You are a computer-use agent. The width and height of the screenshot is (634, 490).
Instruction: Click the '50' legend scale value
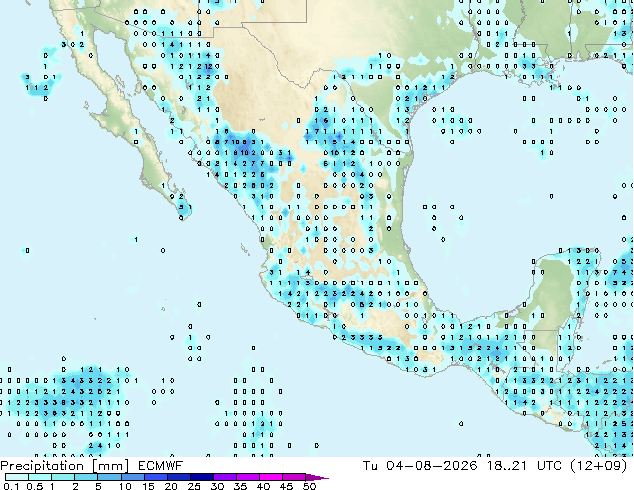coord(309,486)
